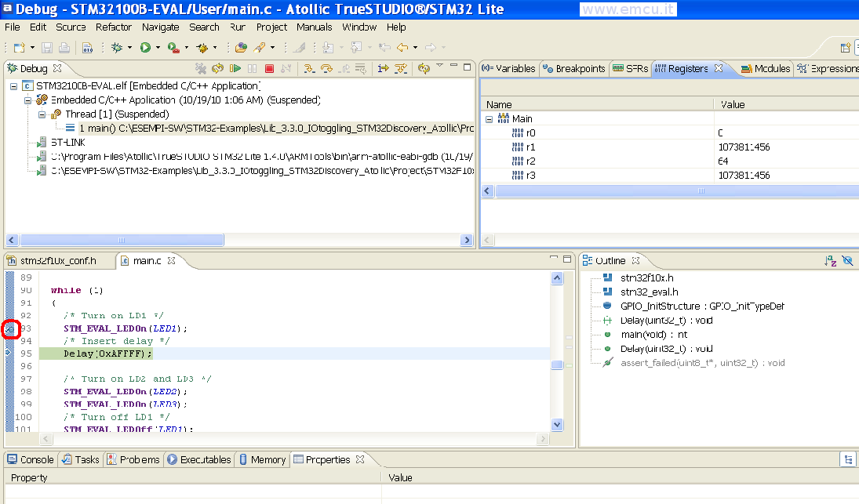Image resolution: width=859 pixels, height=504 pixels.
Task: Collapse the Embedded C/C++ Application node
Action: [x=27, y=100]
